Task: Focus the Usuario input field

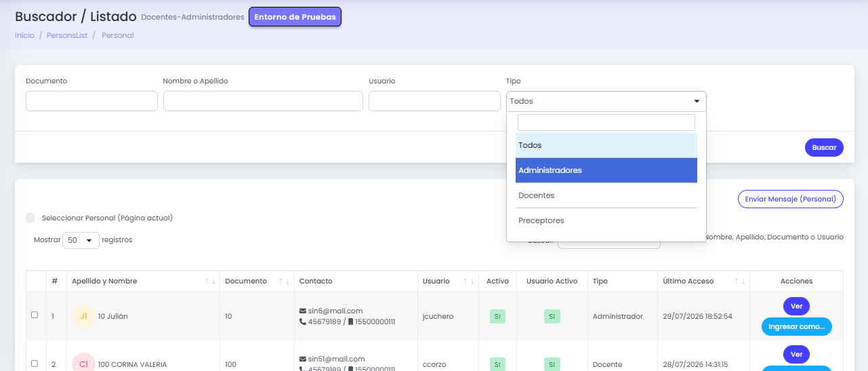Action: pyautogui.click(x=434, y=101)
